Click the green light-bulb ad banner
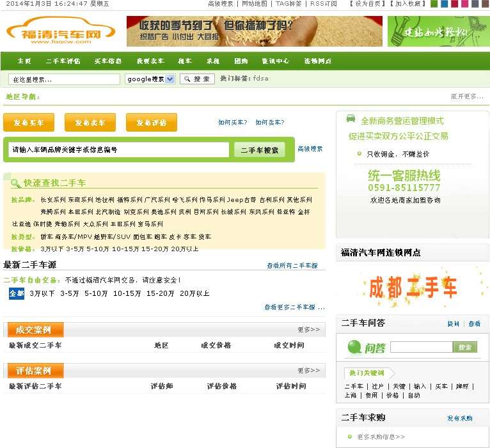The image size is (490, 448). click(439, 31)
